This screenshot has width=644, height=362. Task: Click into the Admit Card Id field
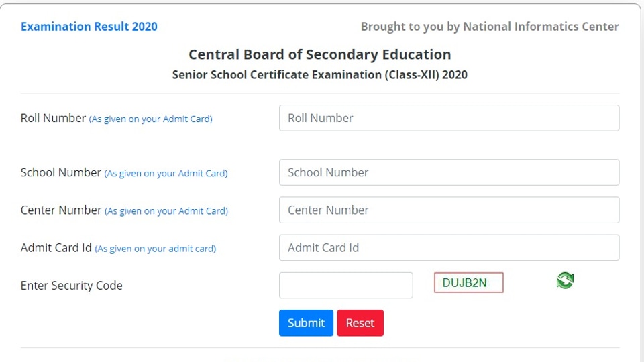click(449, 247)
